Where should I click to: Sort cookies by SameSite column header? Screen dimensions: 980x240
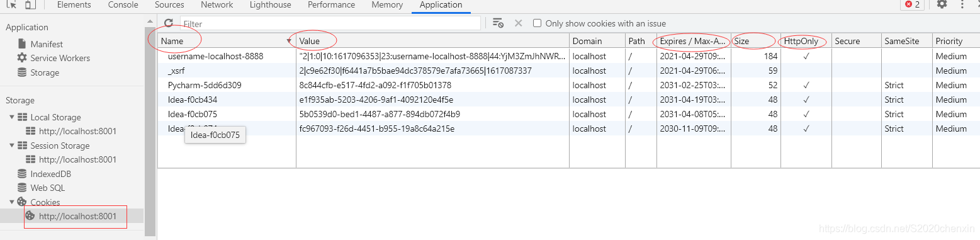tap(906, 41)
